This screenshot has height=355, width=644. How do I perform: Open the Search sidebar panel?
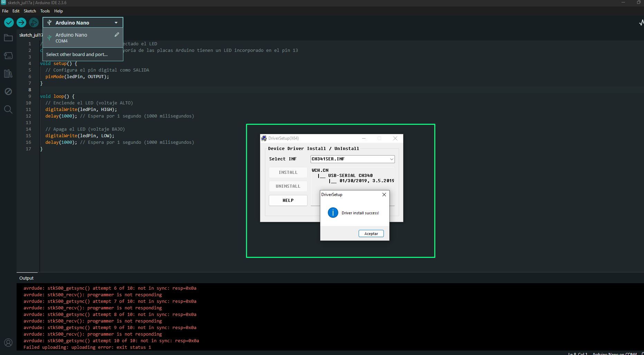coord(8,110)
